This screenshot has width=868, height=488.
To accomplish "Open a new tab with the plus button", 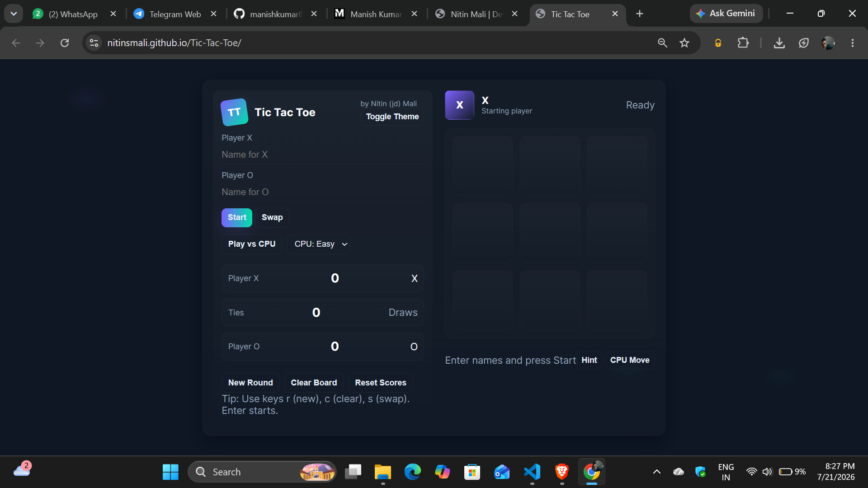I will [x=639, y=14].
